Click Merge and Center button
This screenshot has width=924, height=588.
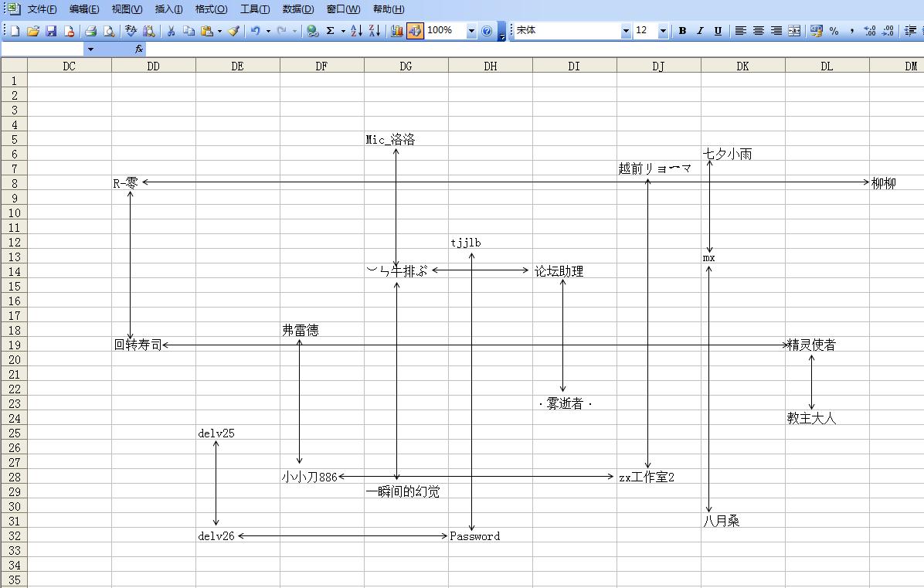pos(794,31)
